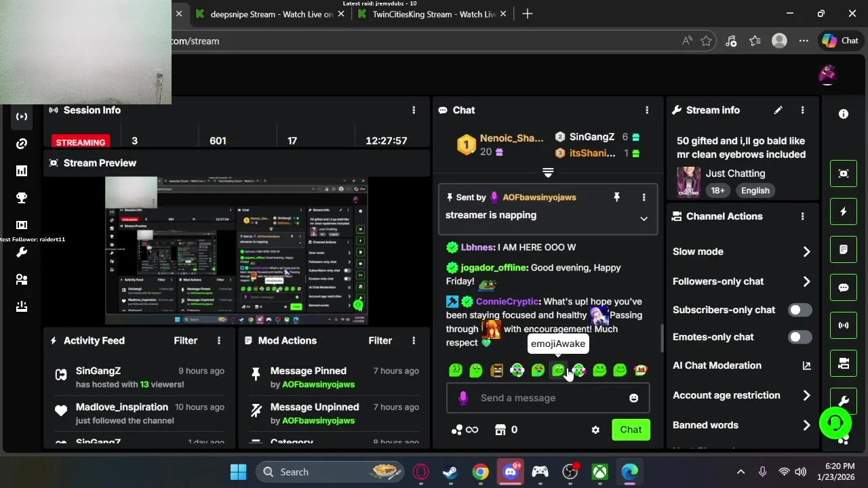Select the angry brown block emote

[497, 370]
